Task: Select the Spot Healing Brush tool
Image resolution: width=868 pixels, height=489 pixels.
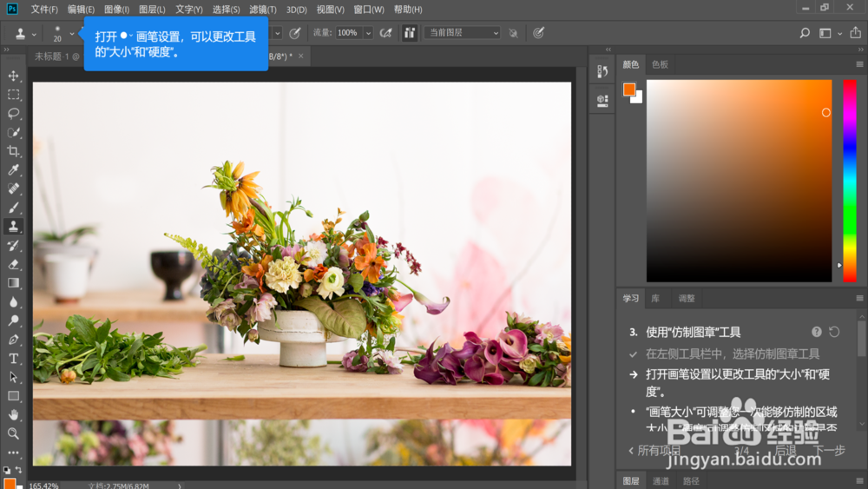Action: click(x=13, y=188)
